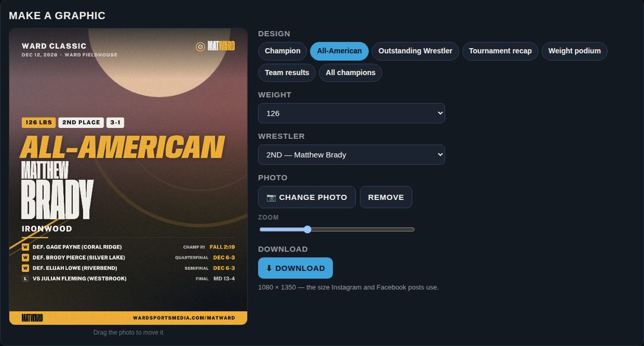Select the All-American design
The height and width of the screenshot is (346, 644).
[339, 51]
